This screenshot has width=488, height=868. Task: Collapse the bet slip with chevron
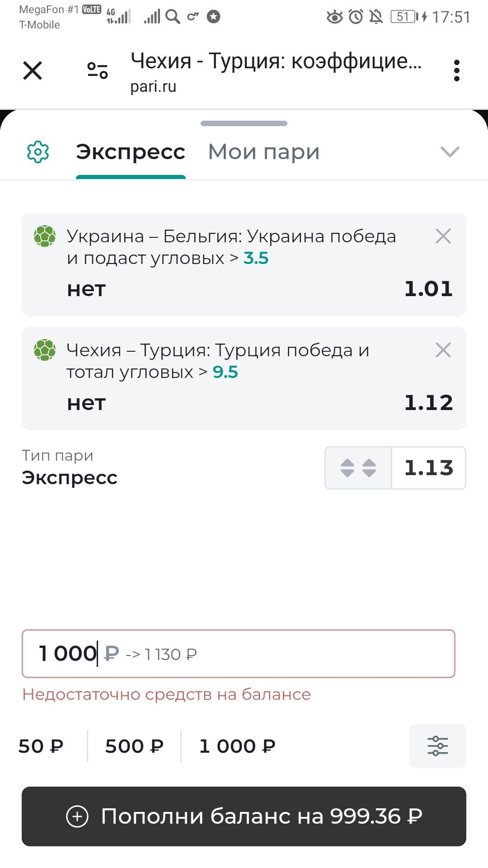[x=450, y=152]
